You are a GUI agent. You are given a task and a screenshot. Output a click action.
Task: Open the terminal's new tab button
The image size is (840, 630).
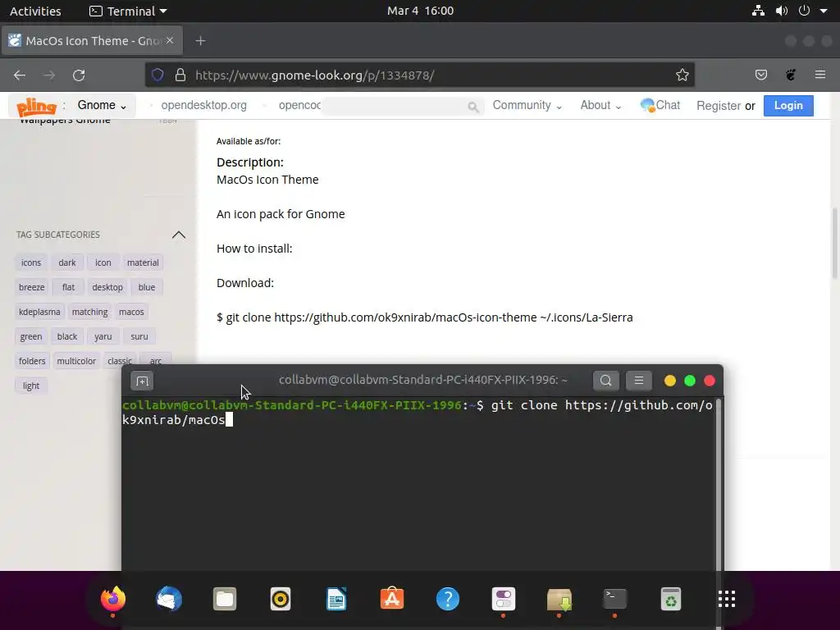[142, 381]
